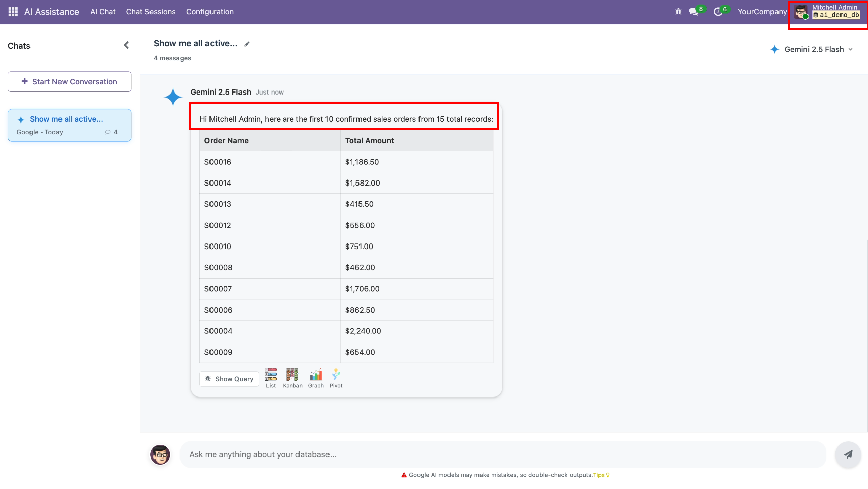
Task: Click the $415.50 amount
Action: point(360,204)
